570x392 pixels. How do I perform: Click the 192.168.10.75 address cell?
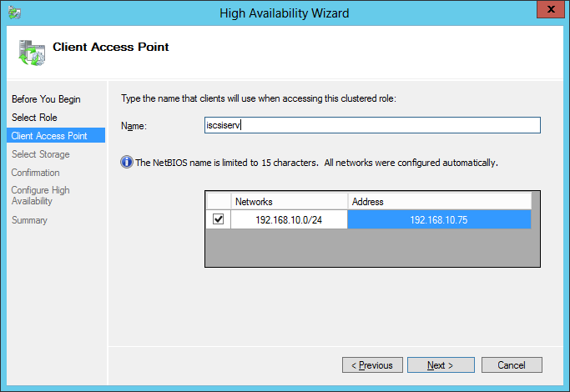pos(439,219)
